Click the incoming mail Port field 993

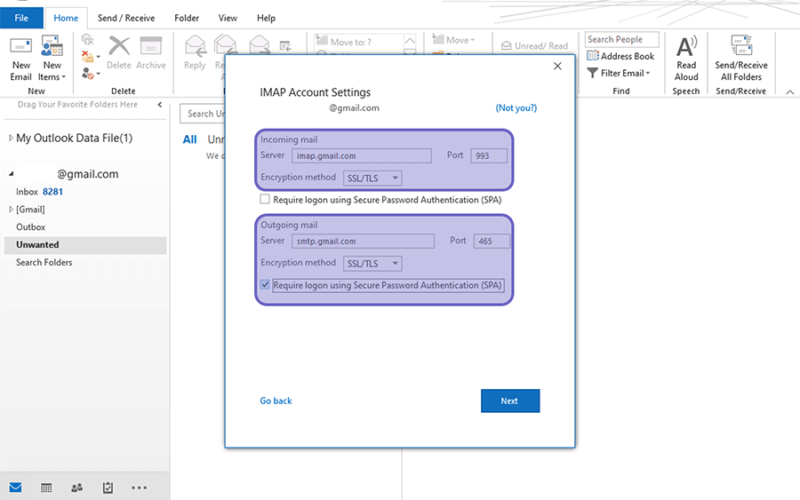click(489, 156)
